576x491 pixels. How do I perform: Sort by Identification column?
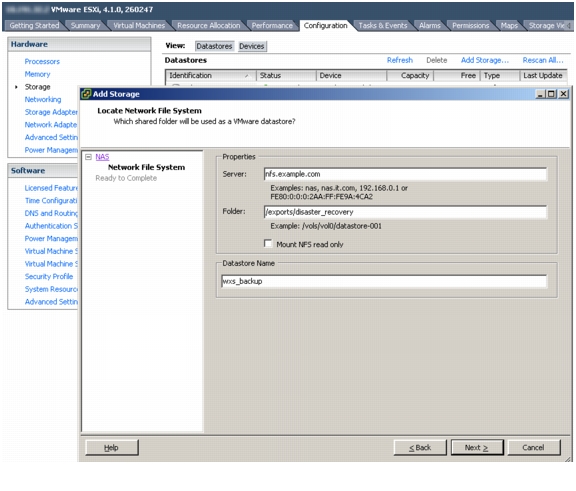point(210,76)
